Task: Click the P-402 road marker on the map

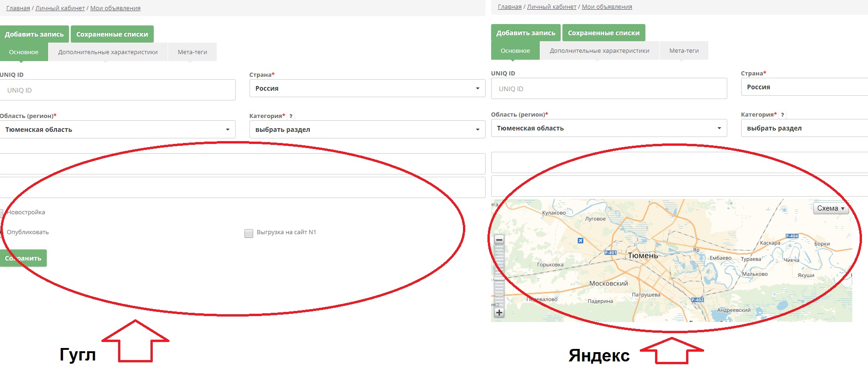Action: [x=698, y=300]
